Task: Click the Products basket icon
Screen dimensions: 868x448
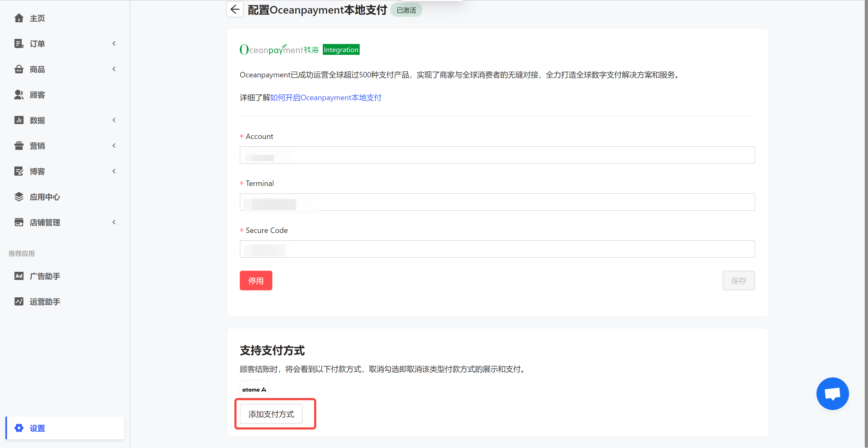Action: [x=19, y=69]
